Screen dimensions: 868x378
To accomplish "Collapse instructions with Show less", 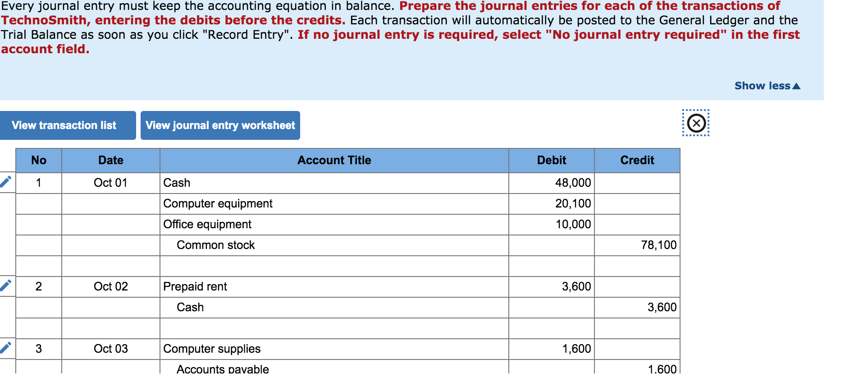I will 767,86.
